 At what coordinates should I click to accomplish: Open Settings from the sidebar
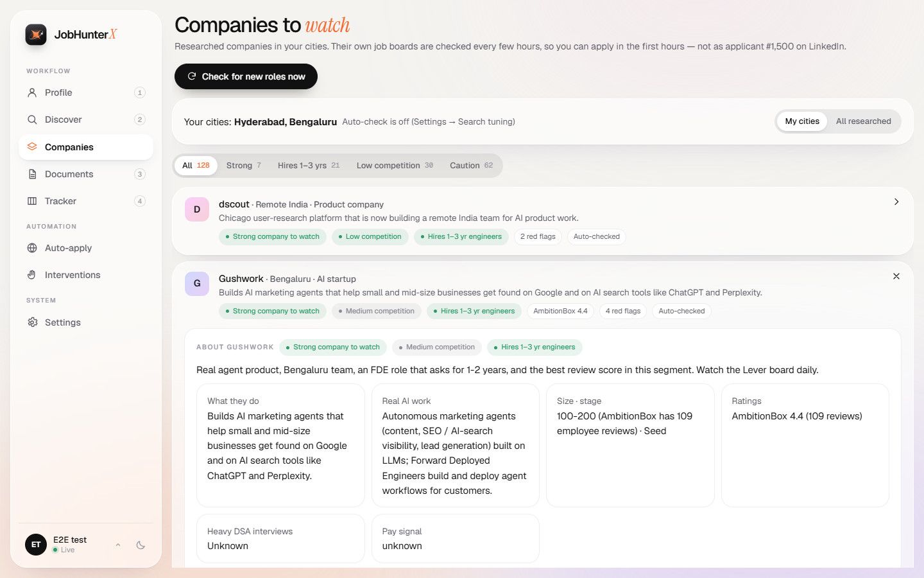pos(86,322)
